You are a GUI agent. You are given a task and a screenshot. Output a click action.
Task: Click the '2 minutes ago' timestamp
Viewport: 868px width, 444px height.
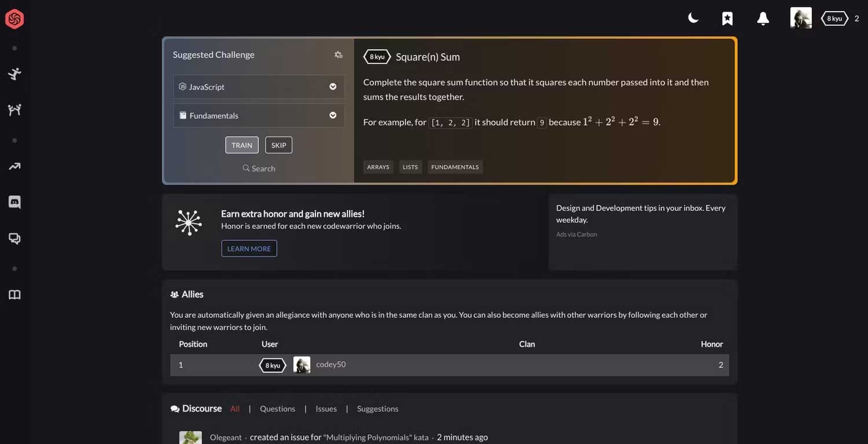pos(462,437)
